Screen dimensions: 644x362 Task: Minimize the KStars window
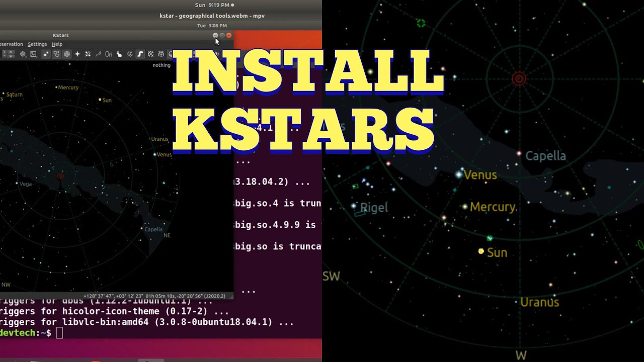click(215, 35)
